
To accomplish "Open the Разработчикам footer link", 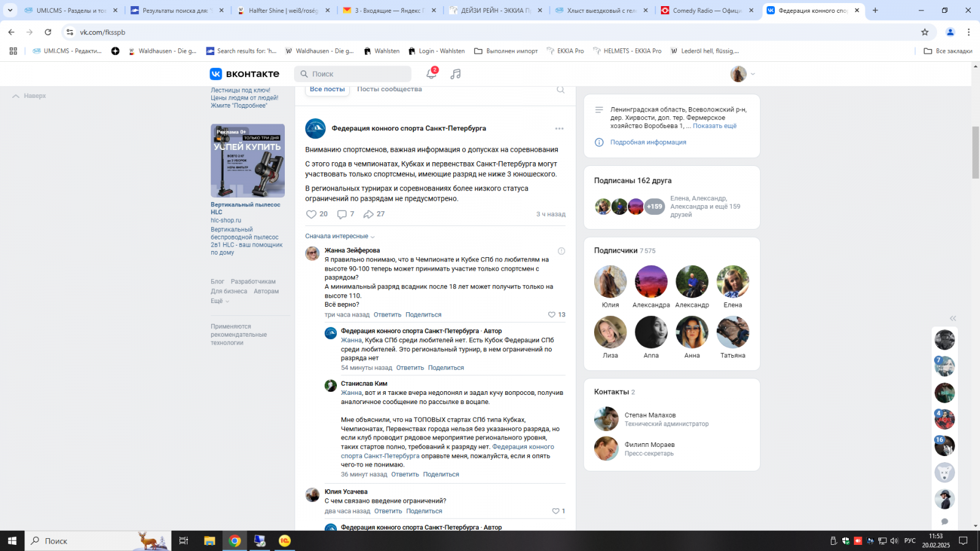I will (x=253, y=282).
